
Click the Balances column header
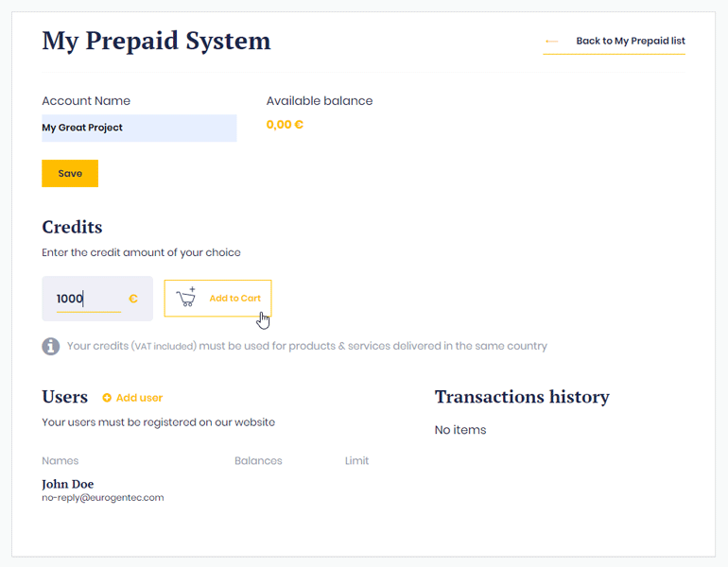pos(258,461)
